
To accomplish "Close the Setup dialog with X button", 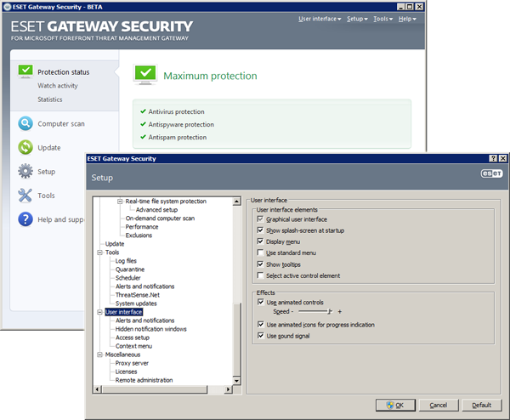I will click(x=503, y=158).
